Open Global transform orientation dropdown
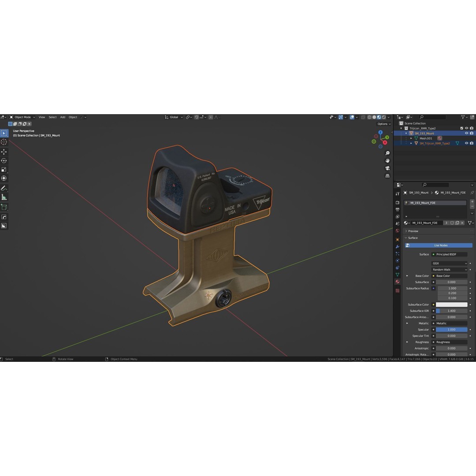This screenshot has width=476, height=476. tap(174, 117)
